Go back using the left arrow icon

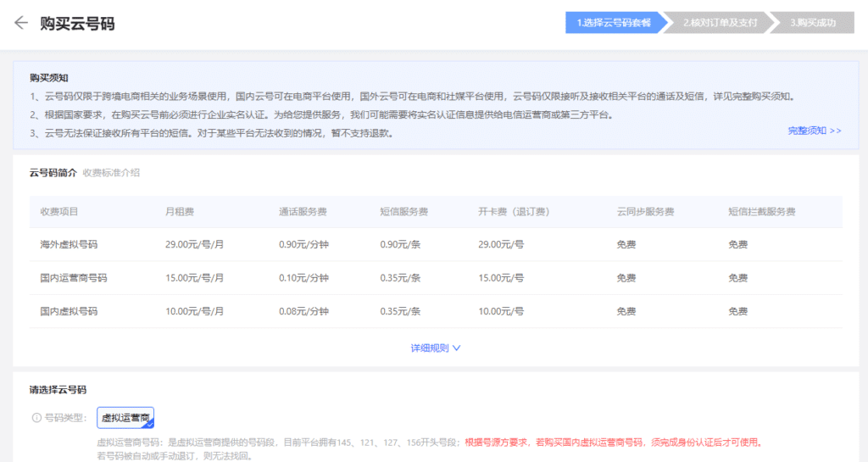(21, 23)
